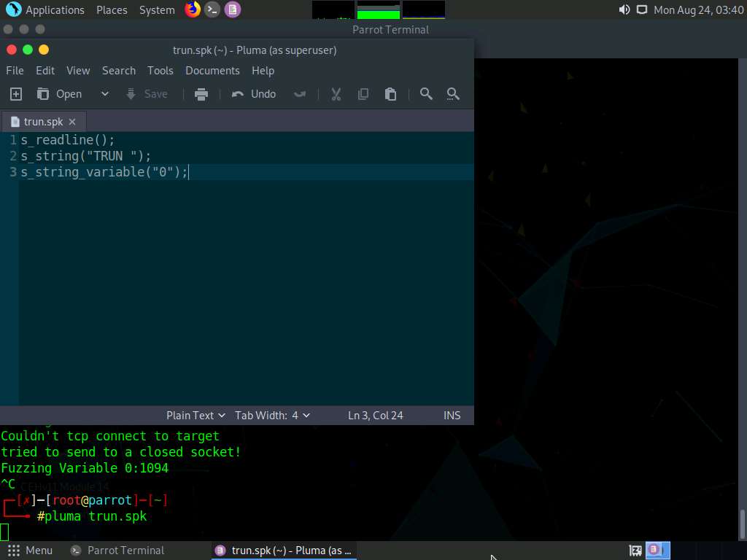Open the Applications menu in top panel
Screen dimensions: 747x560
[46, 9]
